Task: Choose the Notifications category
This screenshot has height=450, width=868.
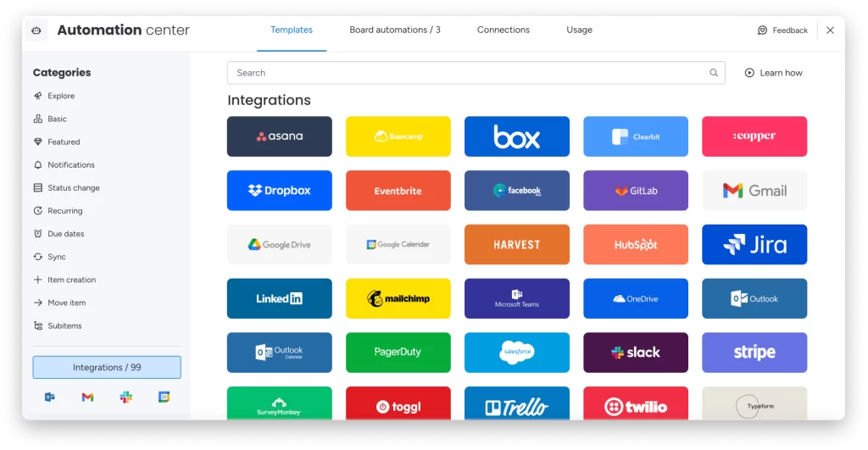Action: (64, 165)
